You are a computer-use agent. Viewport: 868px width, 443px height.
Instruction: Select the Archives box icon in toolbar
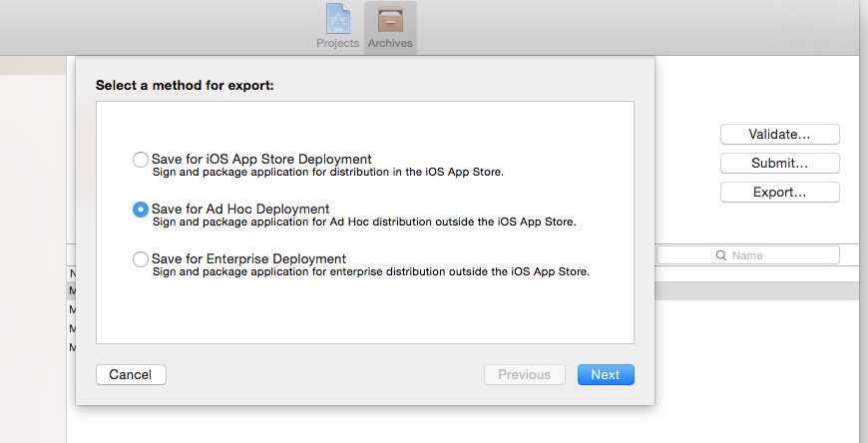click(390, 19)
